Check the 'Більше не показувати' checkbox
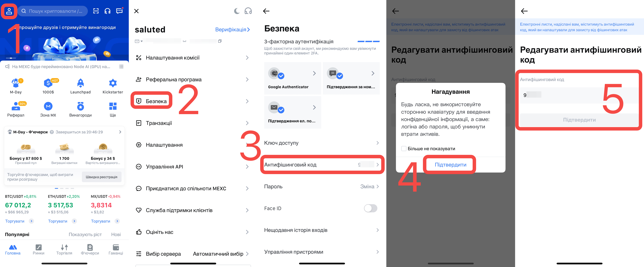The width and height of the screenshot is (644, 267). (x=404, y=149)
